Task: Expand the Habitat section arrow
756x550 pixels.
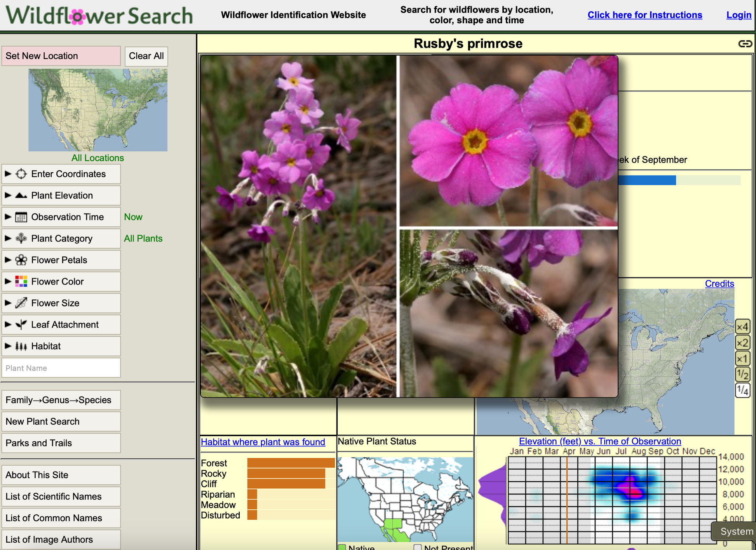Action: pos(8,346)
